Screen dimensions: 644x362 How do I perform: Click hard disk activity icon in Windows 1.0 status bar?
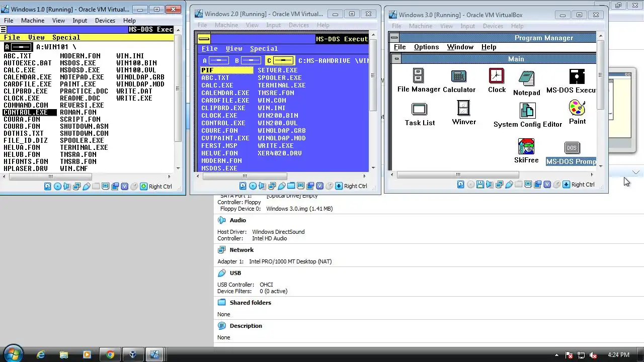(48, 187)
